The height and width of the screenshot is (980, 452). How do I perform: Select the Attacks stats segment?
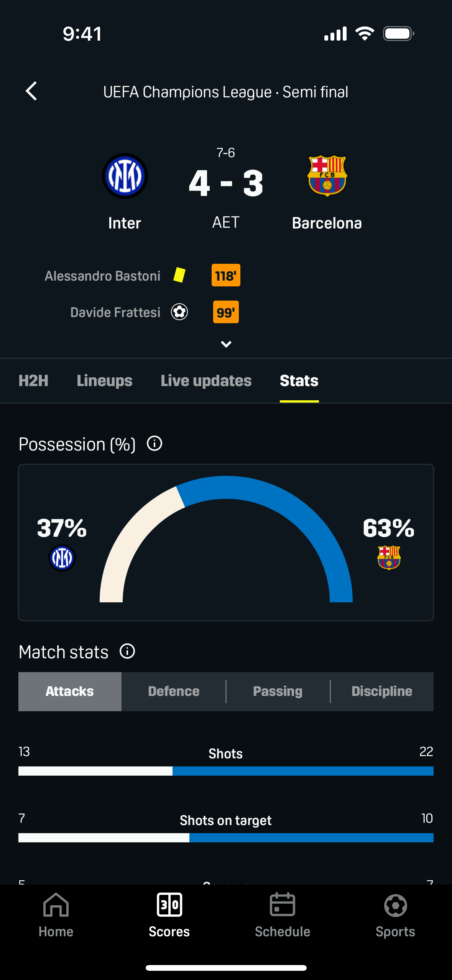70,691
